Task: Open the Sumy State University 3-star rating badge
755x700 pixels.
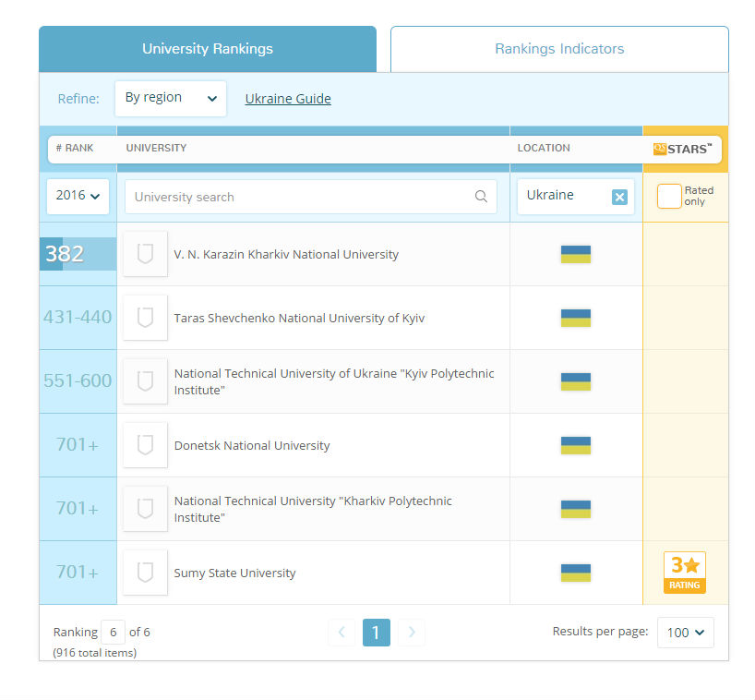Action: [x=684, y=572]
